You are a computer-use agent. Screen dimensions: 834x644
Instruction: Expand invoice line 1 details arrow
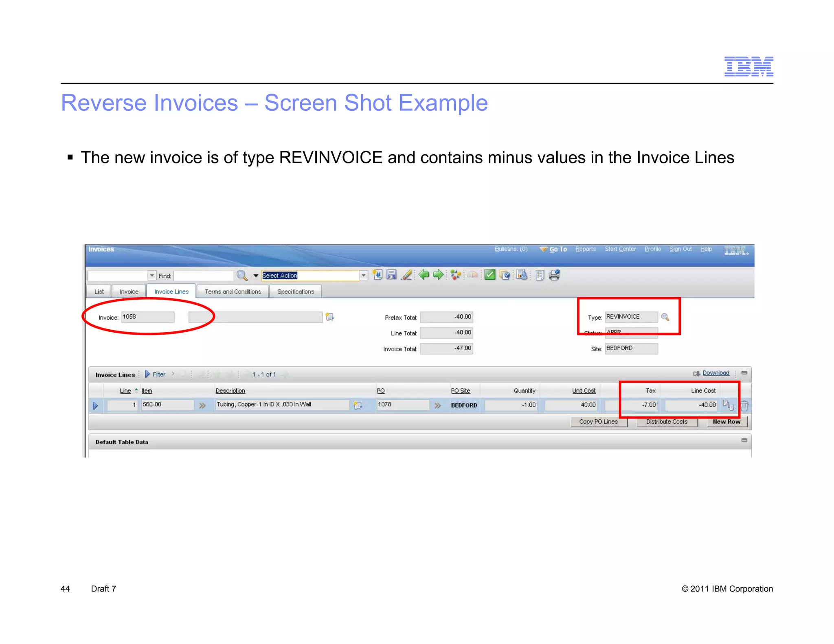95,405
